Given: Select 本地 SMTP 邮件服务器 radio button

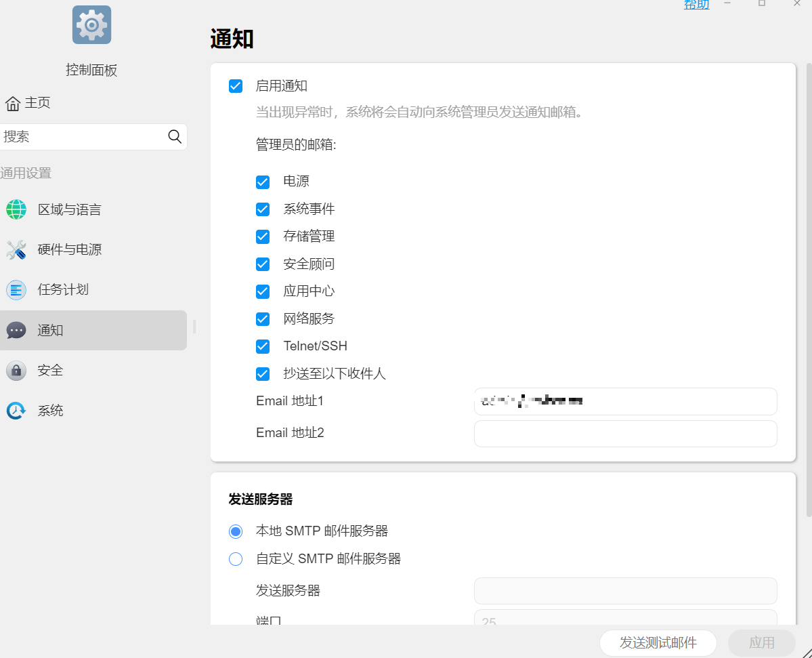Looking at the screenshot, I should coord(236,532).
